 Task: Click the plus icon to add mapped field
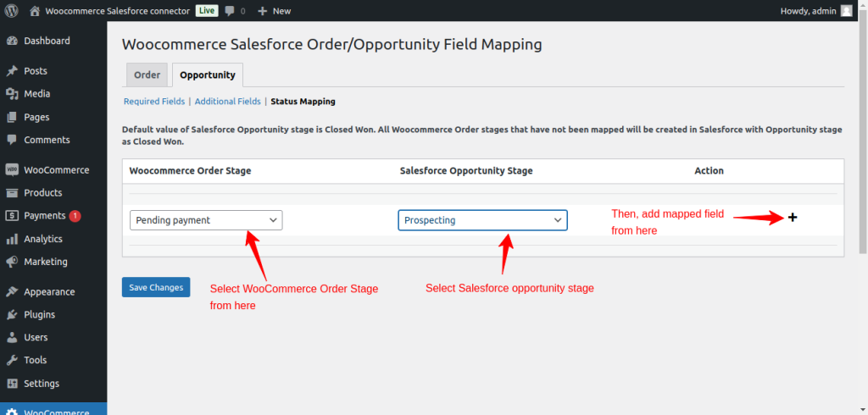(x=793, y=218)
